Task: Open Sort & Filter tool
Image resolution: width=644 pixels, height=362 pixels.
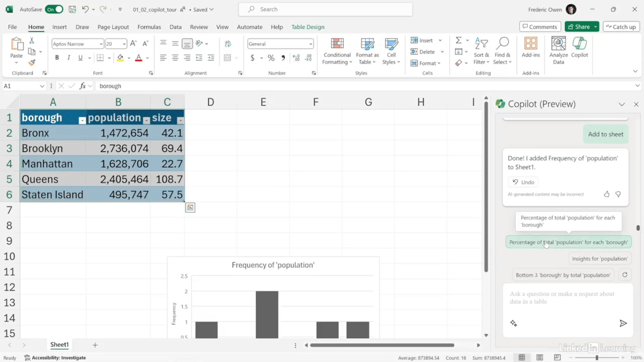Action: (481, 51)
